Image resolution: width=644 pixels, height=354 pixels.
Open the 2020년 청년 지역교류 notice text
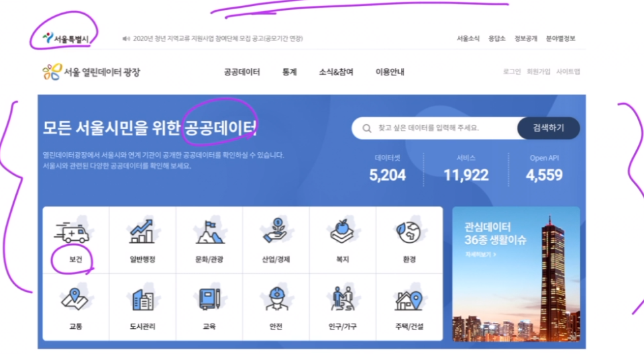click(x=218, y=38)
